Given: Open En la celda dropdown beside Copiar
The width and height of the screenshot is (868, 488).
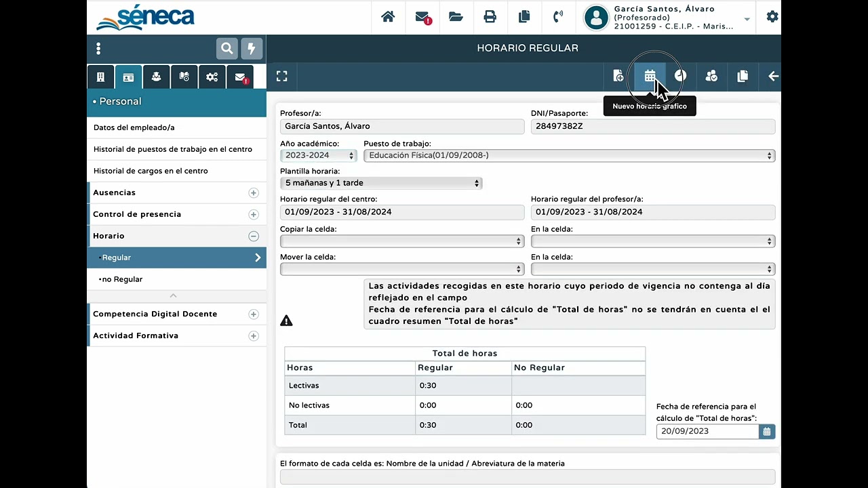Looking at the screenshot, I should point(653,241).
